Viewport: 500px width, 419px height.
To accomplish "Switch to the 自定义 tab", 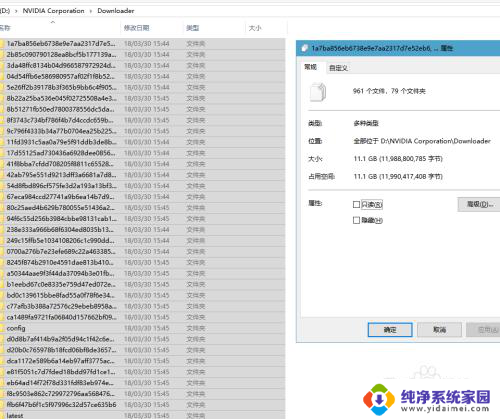I will (338, 68).
